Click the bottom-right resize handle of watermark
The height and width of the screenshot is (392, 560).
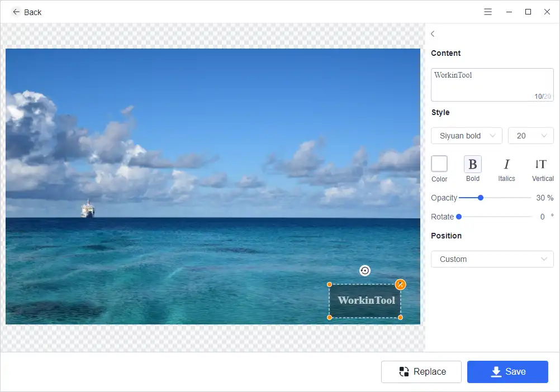pos(400,317)
